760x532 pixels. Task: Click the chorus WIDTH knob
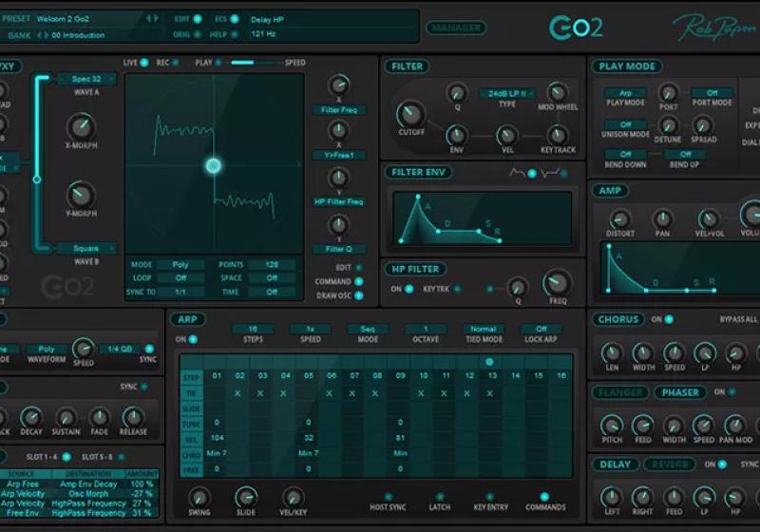tap(643, 352)
